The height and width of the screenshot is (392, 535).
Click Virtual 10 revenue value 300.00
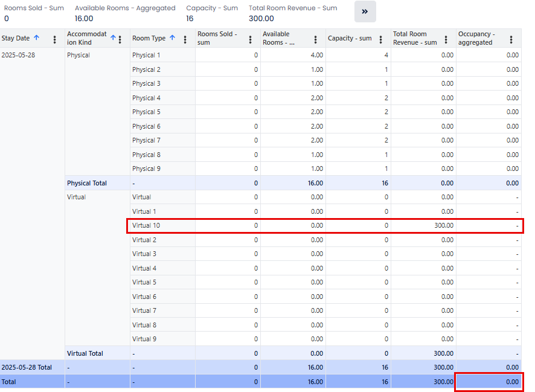coord(443,226)
